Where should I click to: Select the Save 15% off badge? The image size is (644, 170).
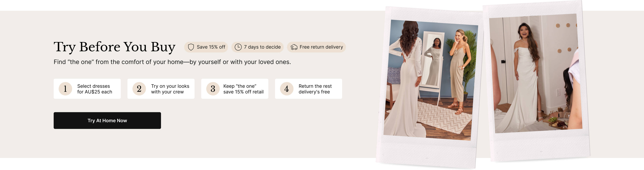206,47
